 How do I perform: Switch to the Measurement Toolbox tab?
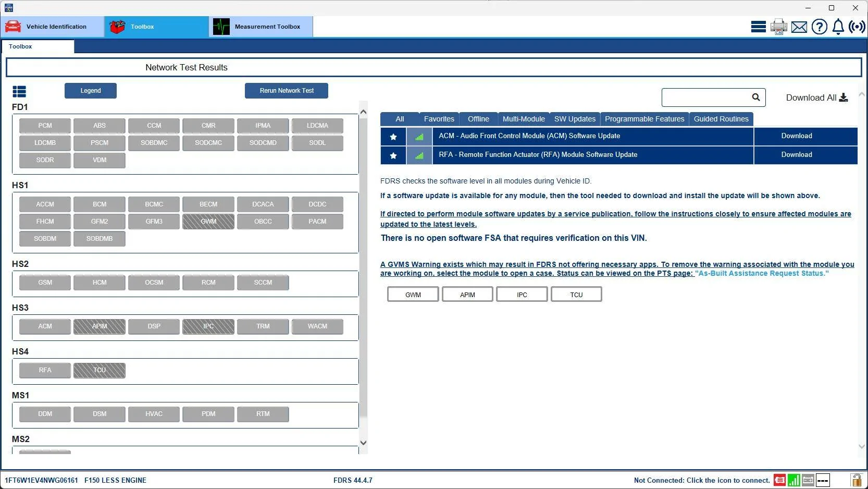pos(261,27)
